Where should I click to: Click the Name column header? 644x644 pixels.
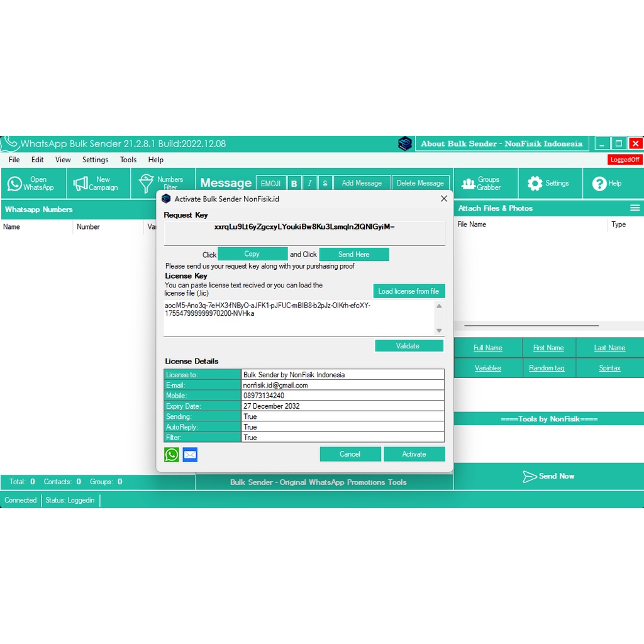click(36, 226)
